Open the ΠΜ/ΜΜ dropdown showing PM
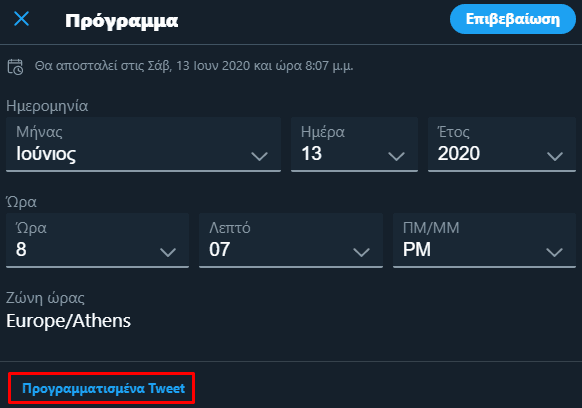Viewport: 582px width, 408px height. pyautogui.click(x=484, y=240)
